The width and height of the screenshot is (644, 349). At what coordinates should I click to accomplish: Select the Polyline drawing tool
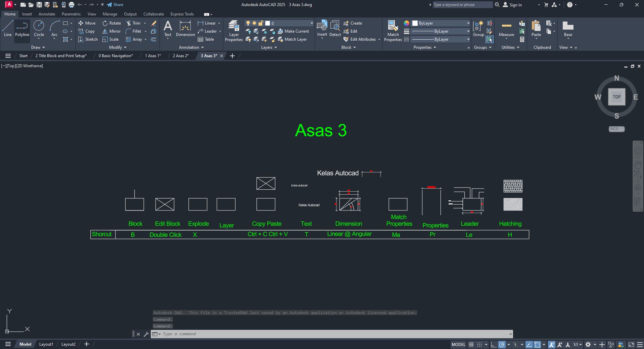(x=22, y=29)
